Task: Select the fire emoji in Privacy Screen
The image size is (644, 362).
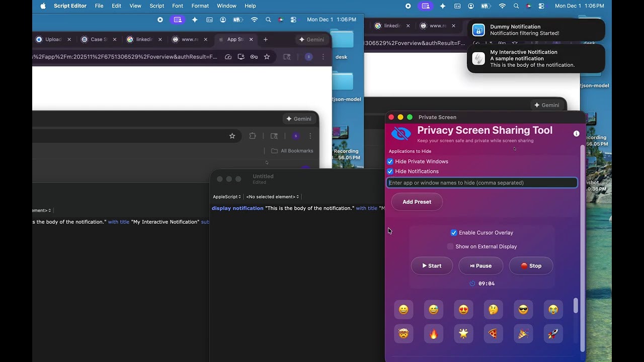Action: [x=433, y=333]
